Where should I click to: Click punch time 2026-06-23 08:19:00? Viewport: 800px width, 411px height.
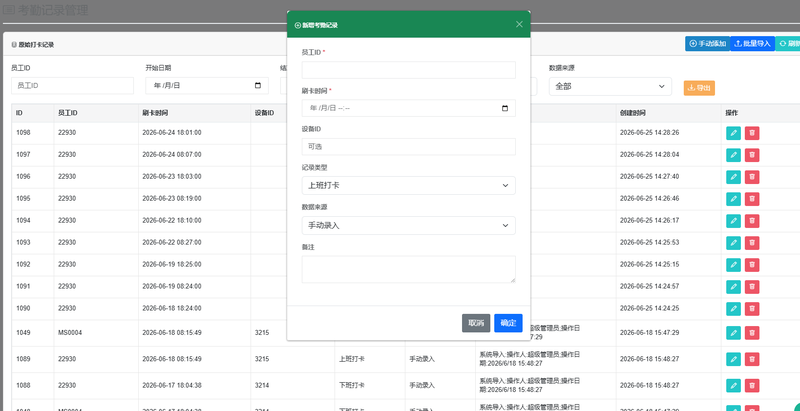172,198
